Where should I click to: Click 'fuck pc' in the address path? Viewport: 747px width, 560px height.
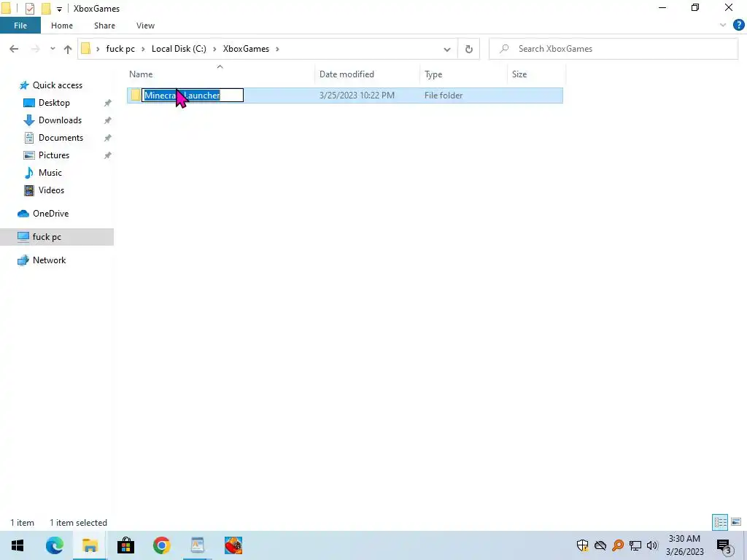click(120, 49)
